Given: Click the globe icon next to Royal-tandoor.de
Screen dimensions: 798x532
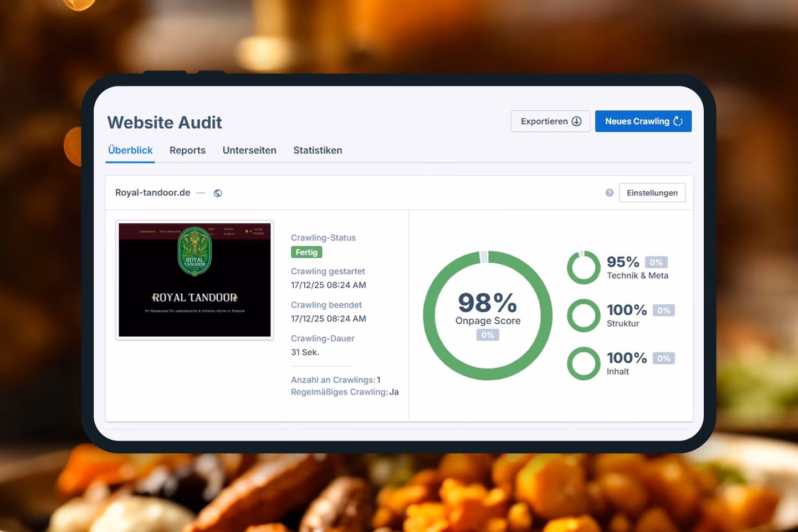Looking at the screenshot, I should pyautogui.click(x=217, y=193).
